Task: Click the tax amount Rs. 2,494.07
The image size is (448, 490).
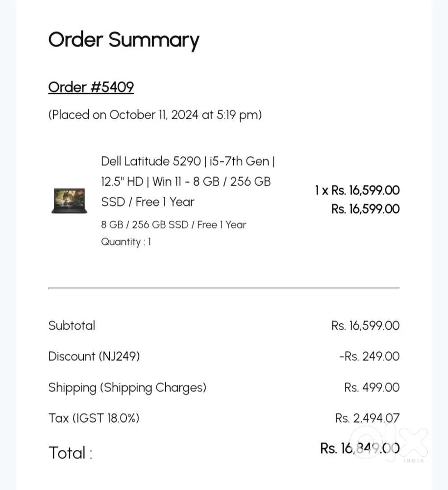Action: coord(367,418)
